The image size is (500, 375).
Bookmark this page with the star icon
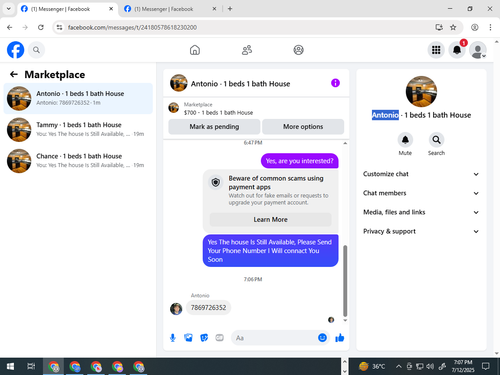(453, 27)
